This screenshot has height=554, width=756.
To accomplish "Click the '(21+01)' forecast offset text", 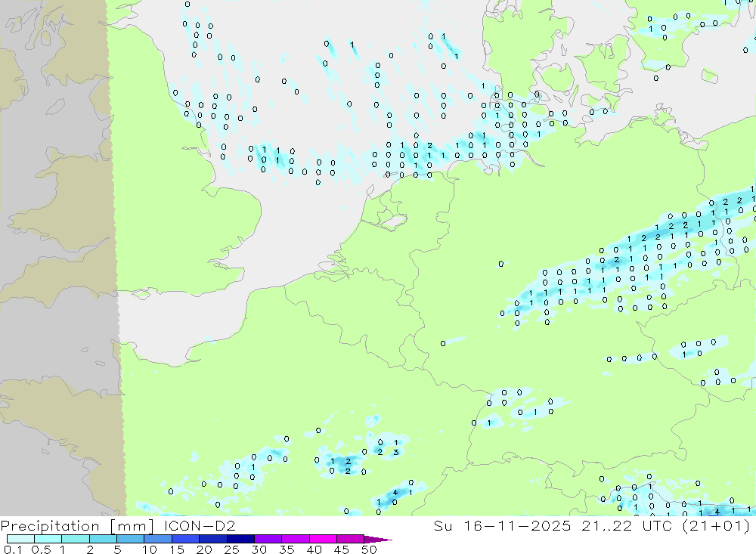I will [717, 525].
